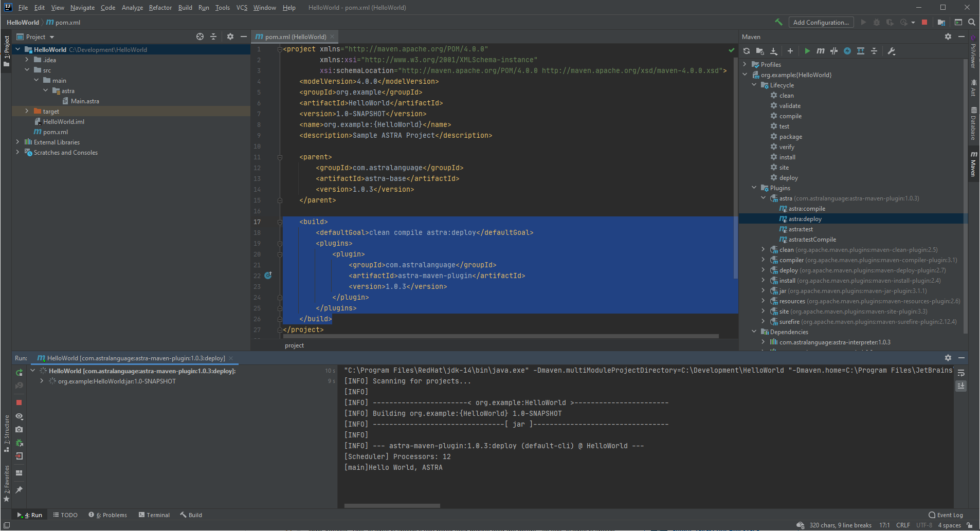Image resolution: width=980 pixels, height=531 pixels.
Task: Switch to the Terminal tool tab
Action: coord(154,515)
